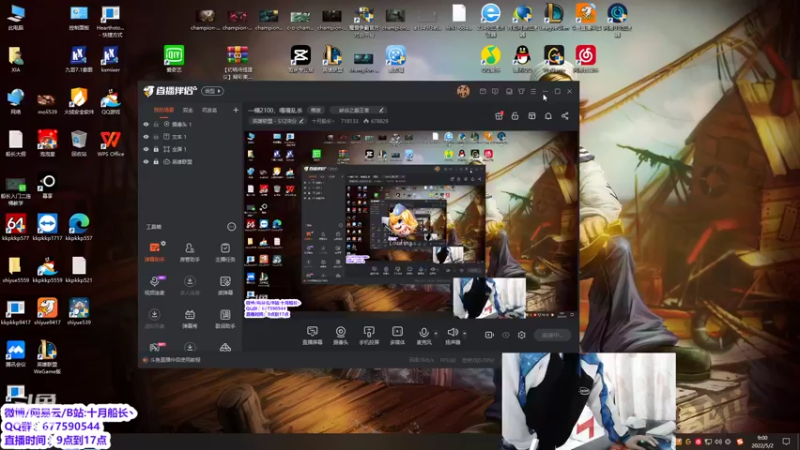Edit the 英雄联盟 category label
The width and height of the screenshot is (800, 450).
[x=278, y=121]
